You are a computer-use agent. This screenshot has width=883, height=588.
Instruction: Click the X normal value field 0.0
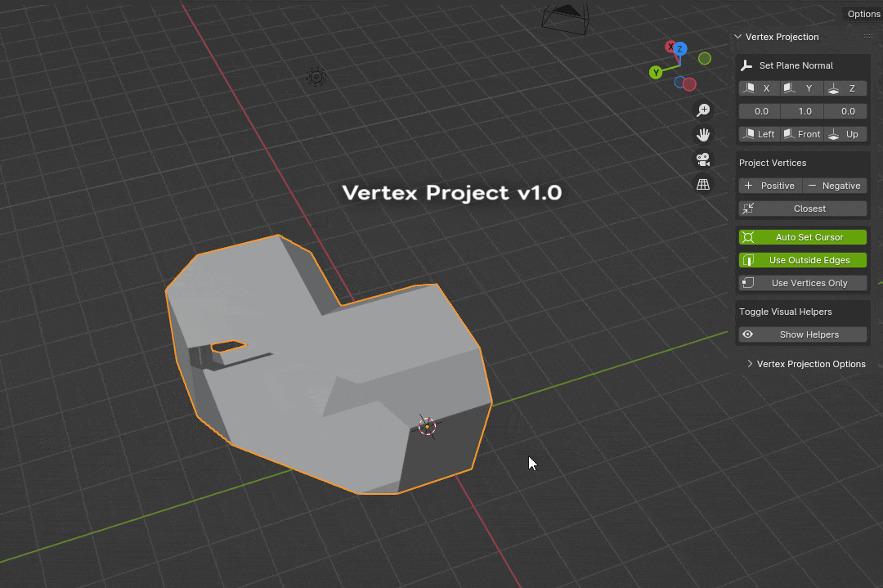(x=760, y=111)
